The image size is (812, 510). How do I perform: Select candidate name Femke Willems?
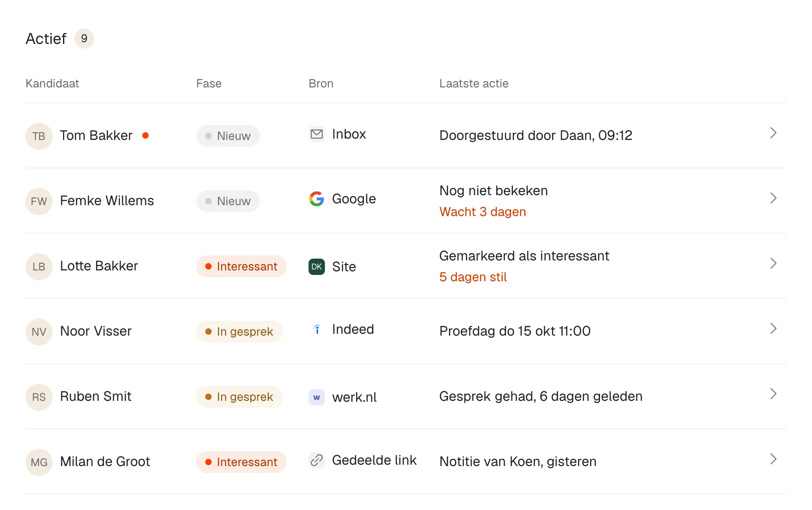(x=107, y=201)
